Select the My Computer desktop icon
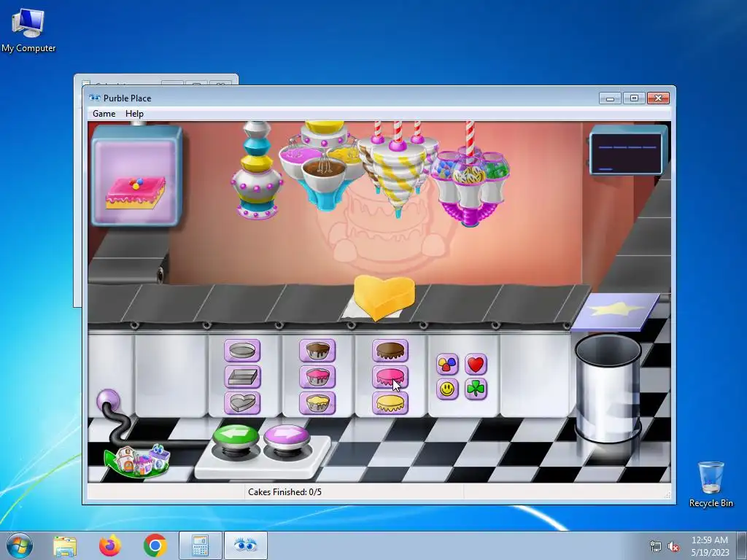 point(28,29)
